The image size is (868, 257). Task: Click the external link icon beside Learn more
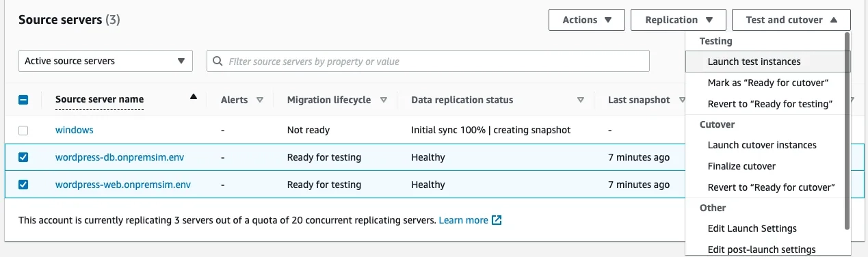pos(497,221)
